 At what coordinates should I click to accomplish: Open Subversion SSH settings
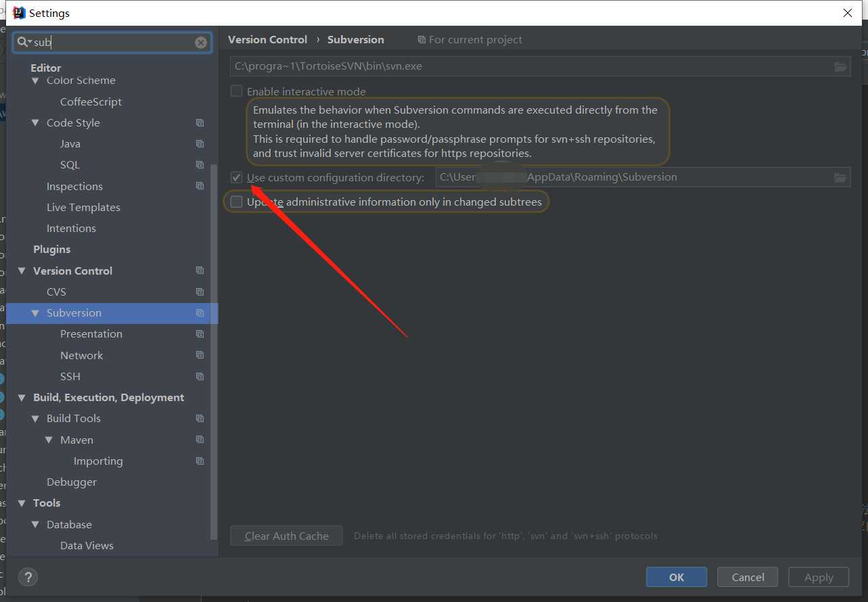point(70,376)
